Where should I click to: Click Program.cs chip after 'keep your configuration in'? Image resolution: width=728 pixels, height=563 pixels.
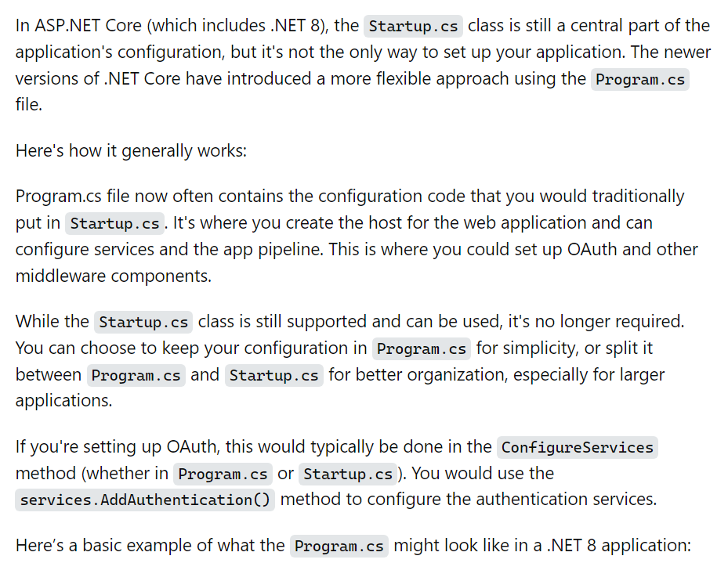coord(422,348)
